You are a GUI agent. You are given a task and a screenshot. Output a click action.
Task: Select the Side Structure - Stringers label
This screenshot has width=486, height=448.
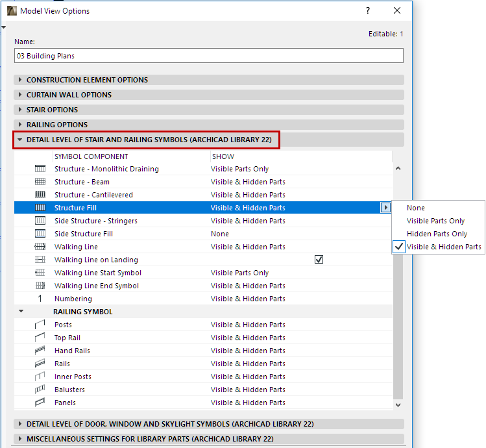pos(96,221)
